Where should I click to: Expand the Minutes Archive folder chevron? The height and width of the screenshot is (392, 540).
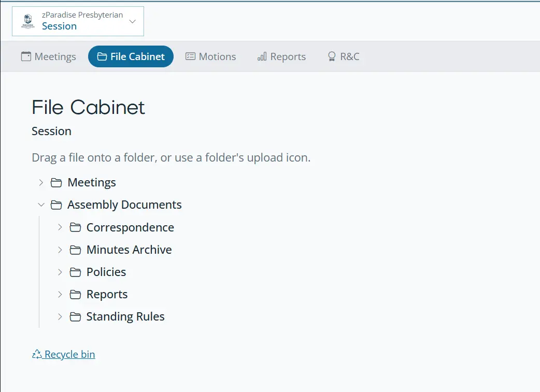(x=60, y=250)
